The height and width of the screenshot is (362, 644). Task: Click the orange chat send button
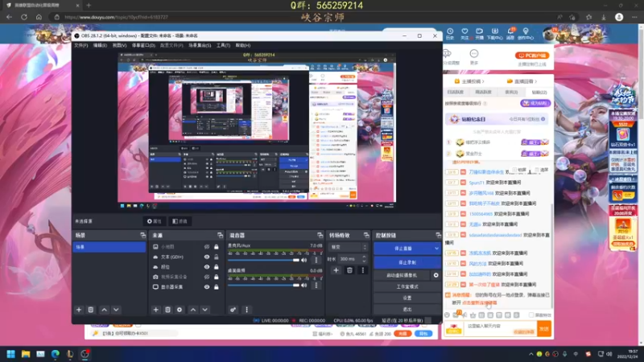pyautogui.click(x=544, y=329)
